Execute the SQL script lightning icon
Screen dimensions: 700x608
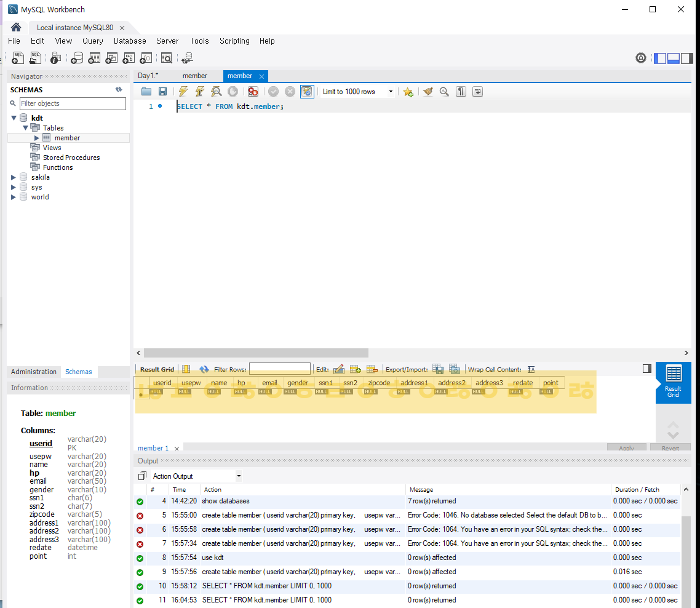tap(183, 92)
